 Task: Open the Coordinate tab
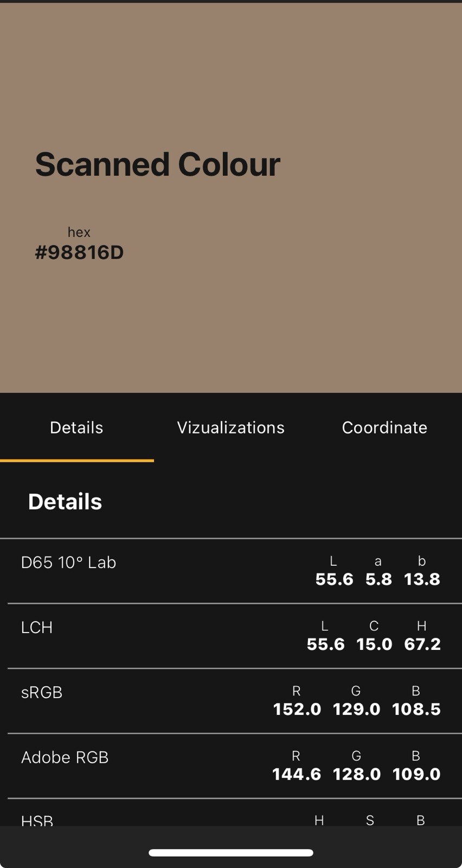tap(384, 427)
